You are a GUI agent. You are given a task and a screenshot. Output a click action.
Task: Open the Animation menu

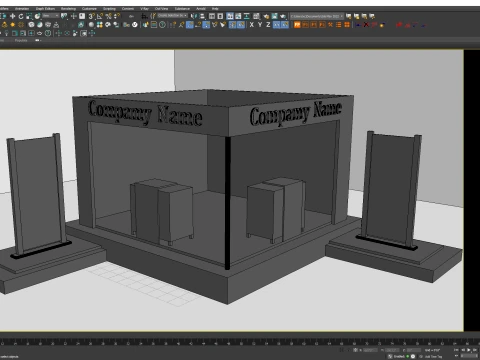pyautogui.click(x=22, y=8)
